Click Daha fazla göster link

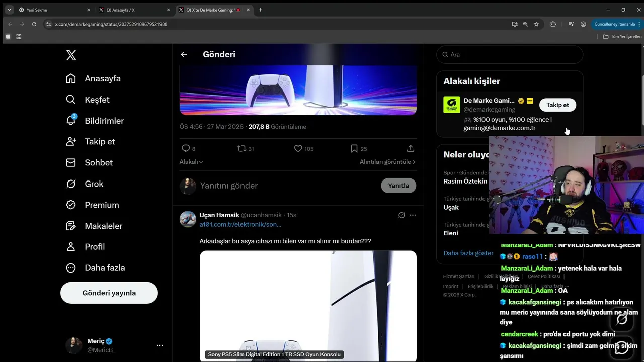(468, 253)
